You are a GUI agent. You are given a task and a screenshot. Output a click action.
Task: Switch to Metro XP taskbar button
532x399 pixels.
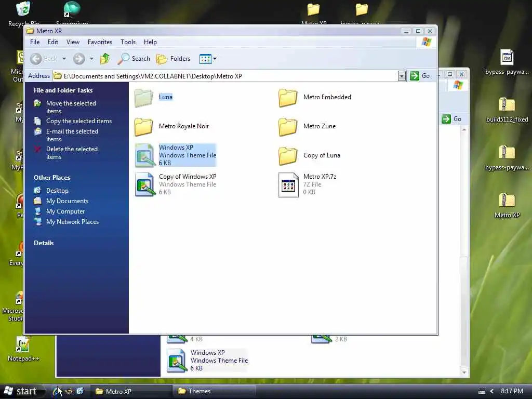click(x=130, y=391)
